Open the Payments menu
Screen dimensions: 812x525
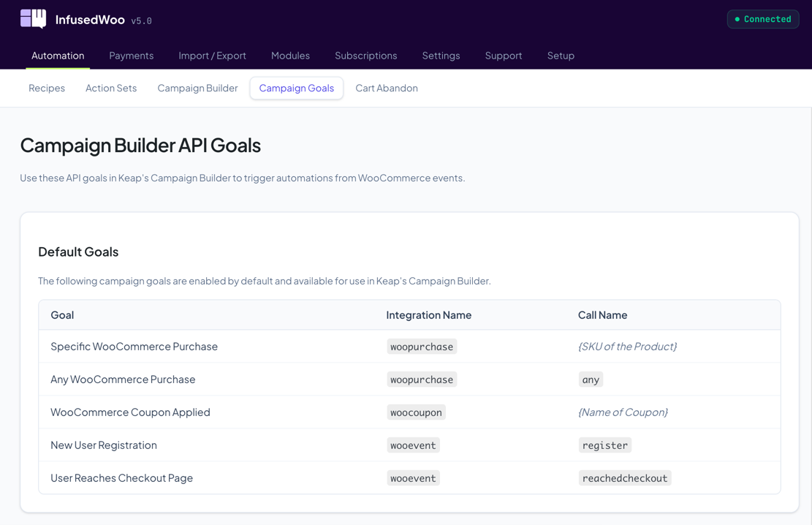tap(131, 55)
